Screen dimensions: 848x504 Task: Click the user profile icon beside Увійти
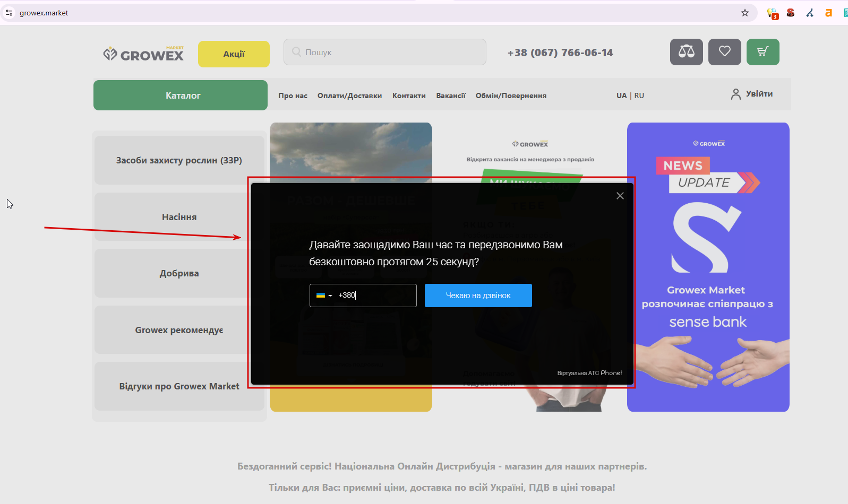coord(736,94)
